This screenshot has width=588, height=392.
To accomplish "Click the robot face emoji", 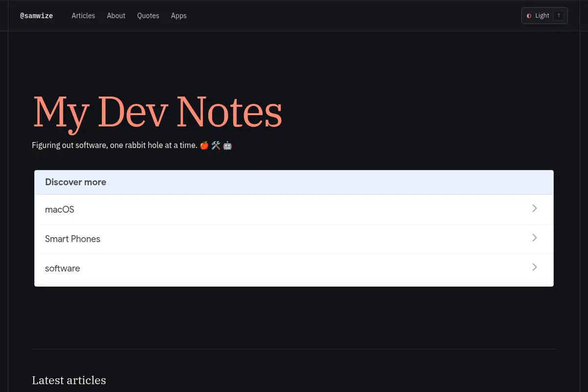I will tap(227, 146).
